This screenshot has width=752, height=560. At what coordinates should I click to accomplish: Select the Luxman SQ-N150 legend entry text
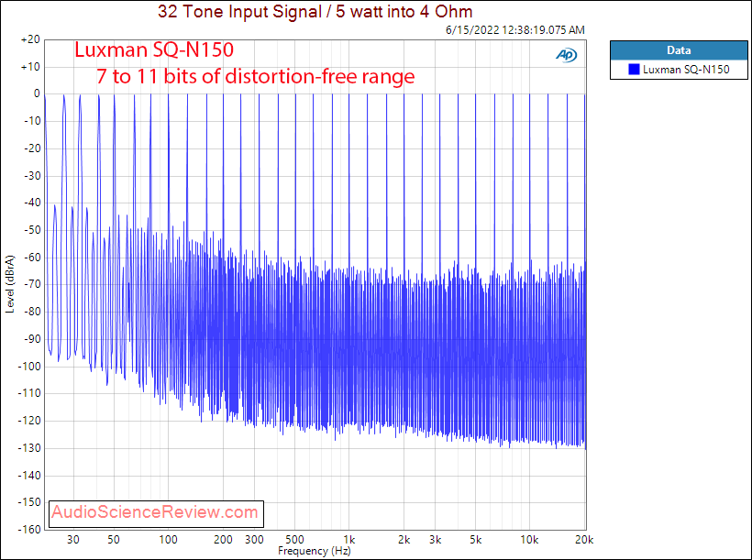click(x=686, y=70)
